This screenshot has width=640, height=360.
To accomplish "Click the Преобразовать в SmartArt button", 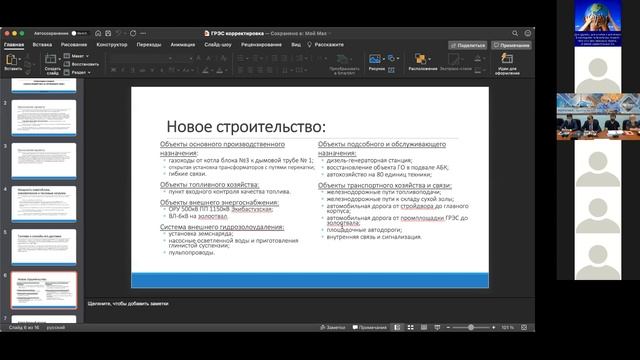I will (x=344, y=64).
